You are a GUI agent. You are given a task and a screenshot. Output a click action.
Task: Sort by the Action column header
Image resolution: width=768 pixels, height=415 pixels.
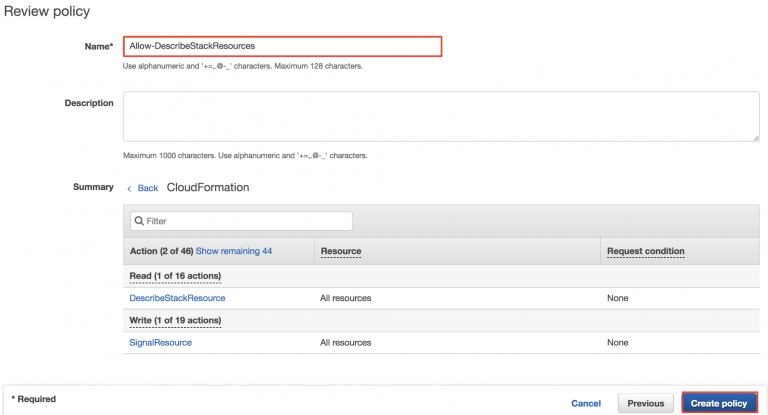pyautogui.click(x=161, y=251)
